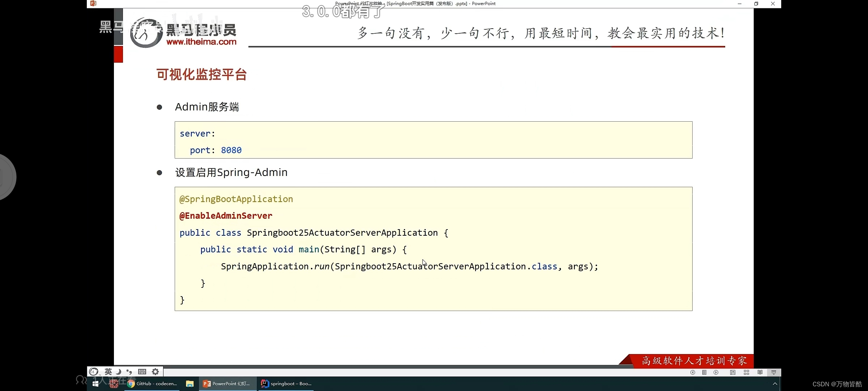Select the Slide Show view icon
Image resolution: width=868 pixels, height=391 pixels.
tap(774, 372)
